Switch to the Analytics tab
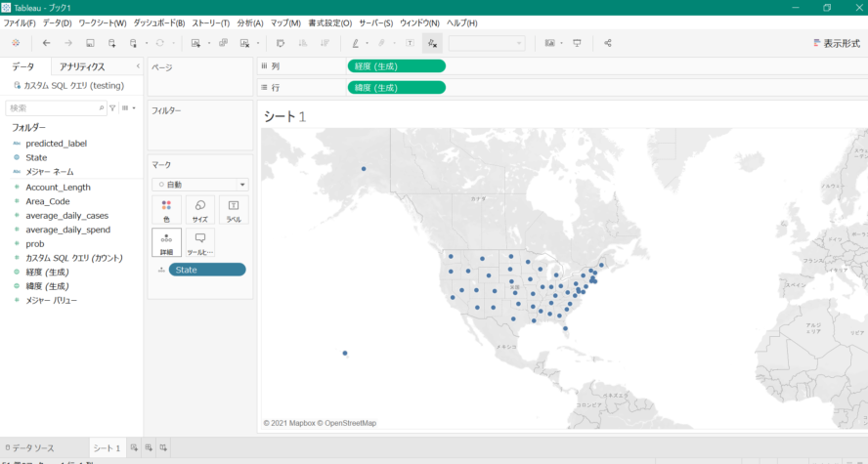Image resolution: width=868 pixels, height=464 pixels. 82,66
